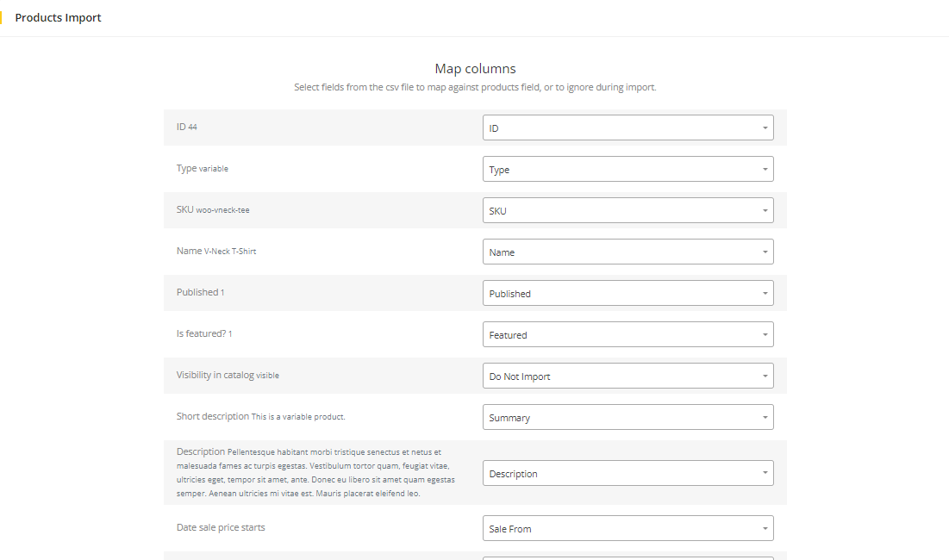Screen dimensions: 949x560
Task: Click the instruction text below Map columns
Action: tap(475, 88)
